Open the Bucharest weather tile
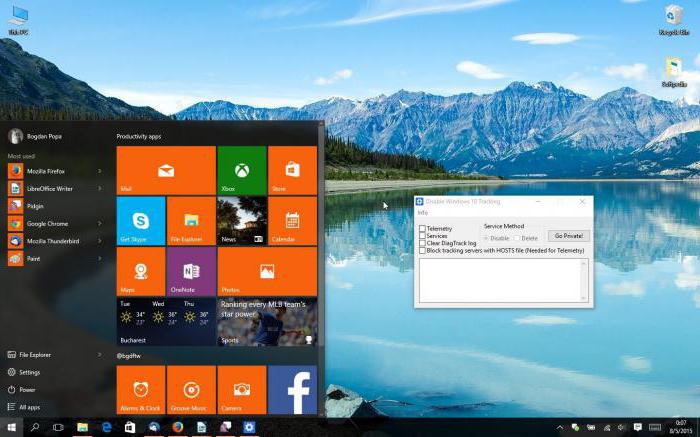Screen dimensions: 700x437 pyautogui.click(x=166, y=322)
